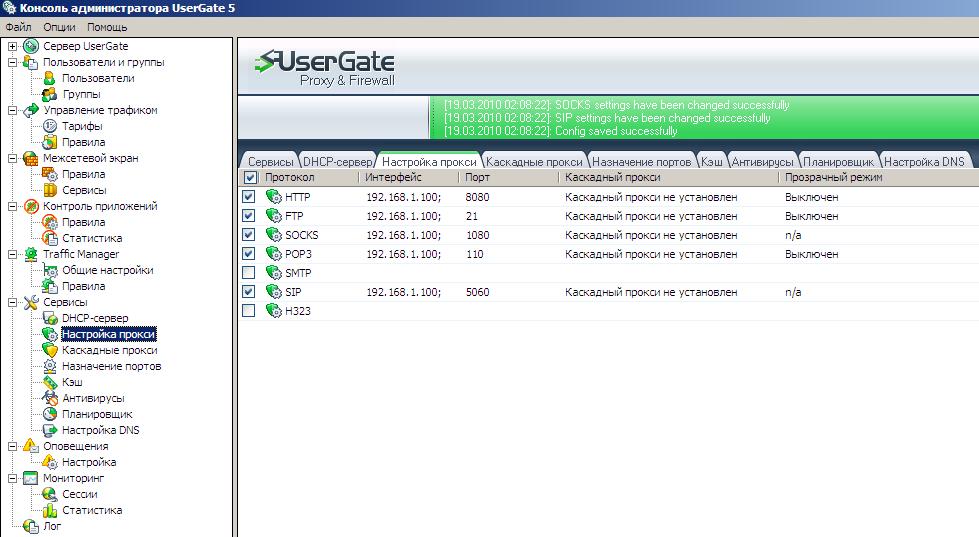Click the Сервер UserGate tree icon

[31, 46]
